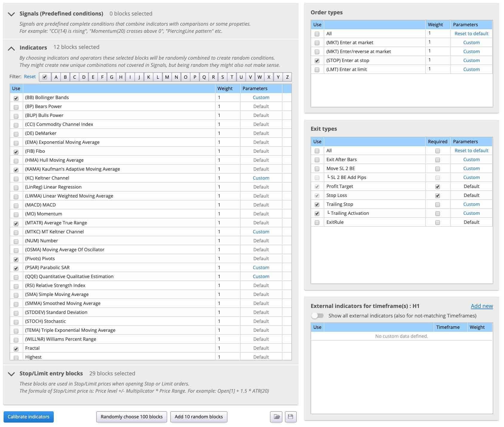Click the save floppy disk icon

(291, 417)
